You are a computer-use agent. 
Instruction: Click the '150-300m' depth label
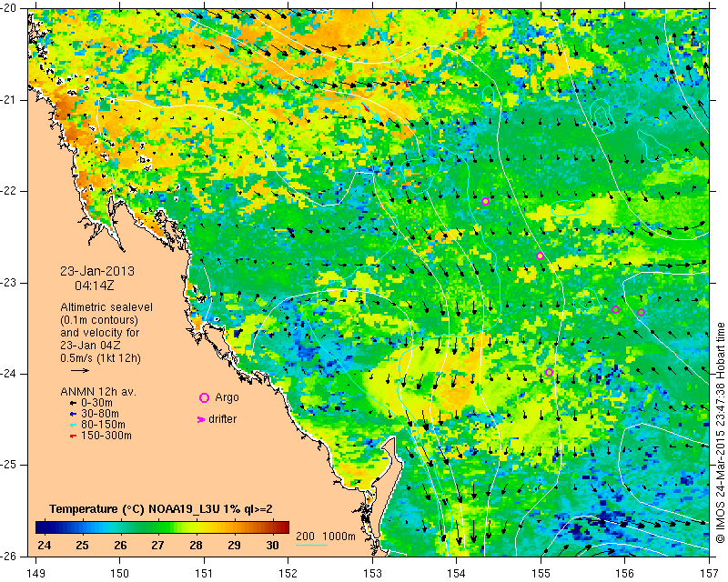[106, 436]
